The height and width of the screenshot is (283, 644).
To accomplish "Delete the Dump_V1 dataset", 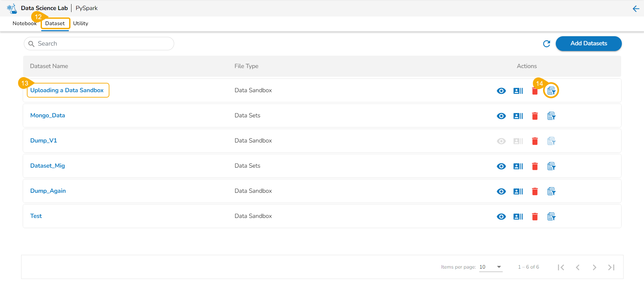I will [x=535, y=141].
